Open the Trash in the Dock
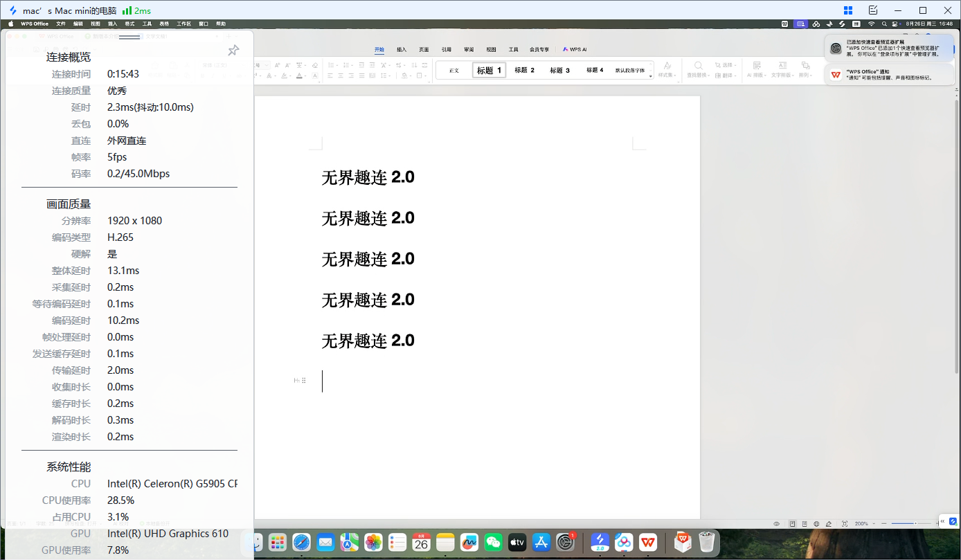This screenshot has height=560, width=961. click(706, 542)
